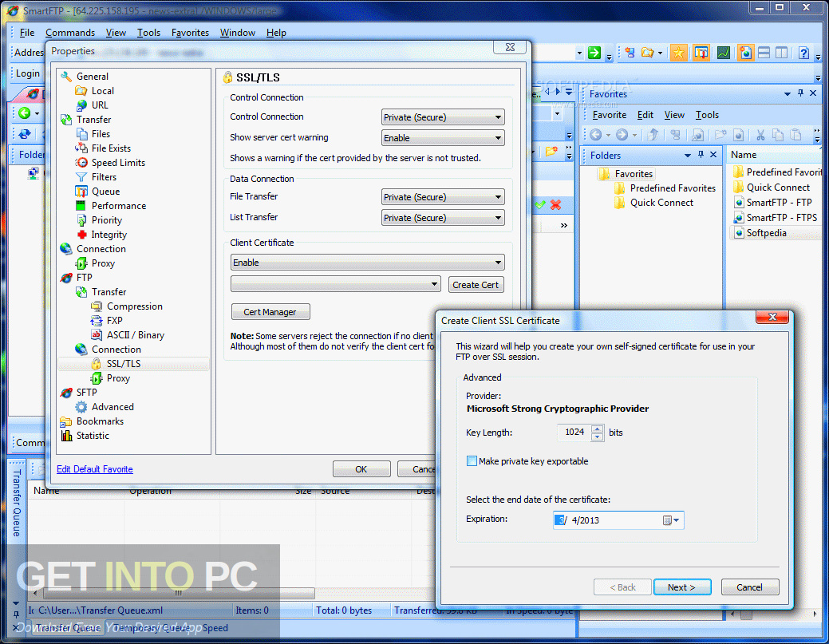
Task: Open the Queue settings icon
Action: coord(81,192)
